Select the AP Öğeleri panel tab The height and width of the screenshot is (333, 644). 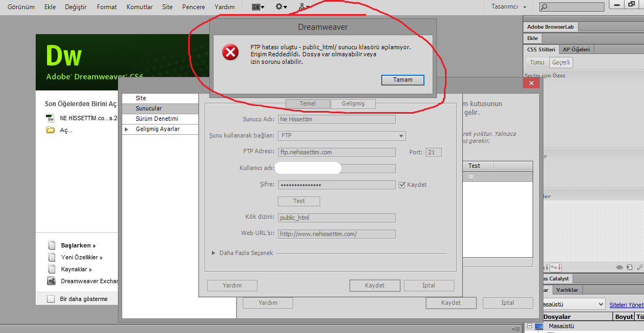pyautogui.click(x=576, y=49)
